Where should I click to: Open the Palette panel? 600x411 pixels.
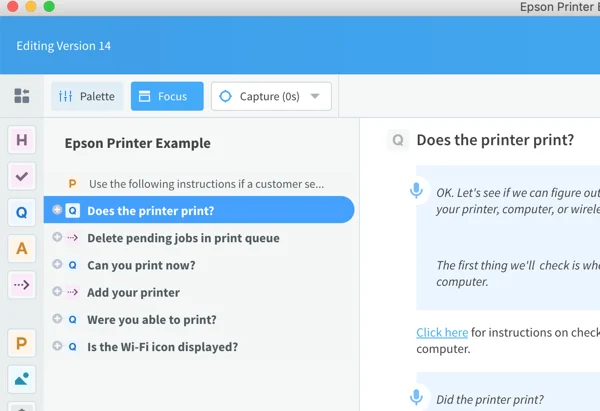[87, 96]
